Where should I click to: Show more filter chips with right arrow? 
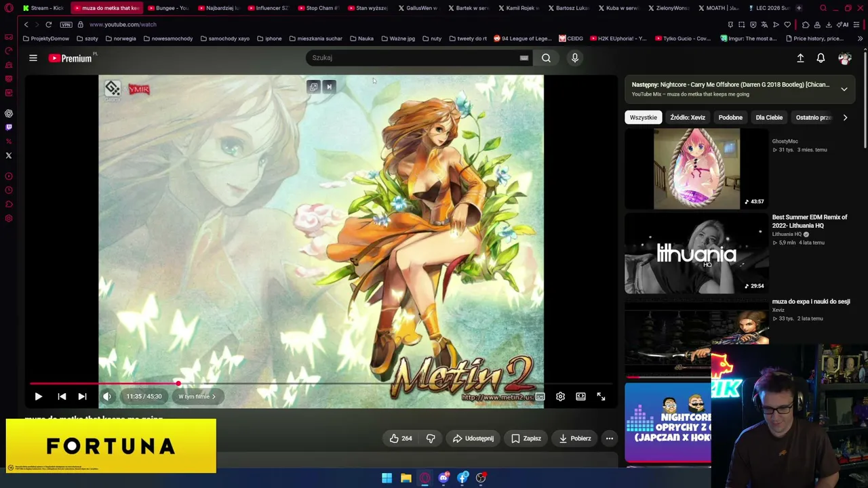845,118
